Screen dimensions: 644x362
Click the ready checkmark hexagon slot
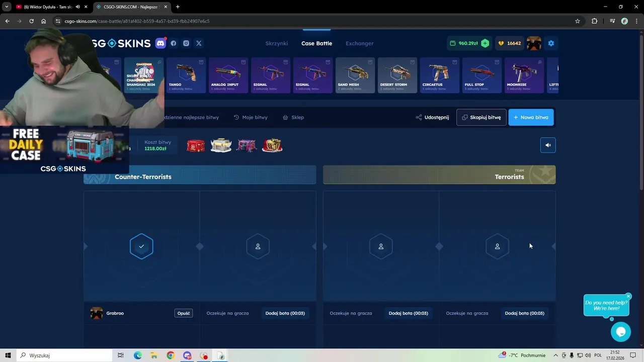click(x=141, y=246)
